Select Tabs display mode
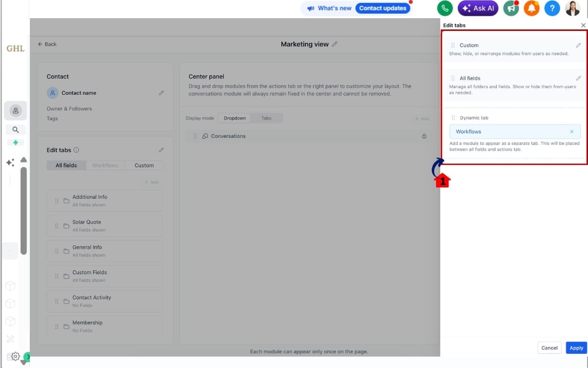The image size is (588, 368). click(267, 118)
